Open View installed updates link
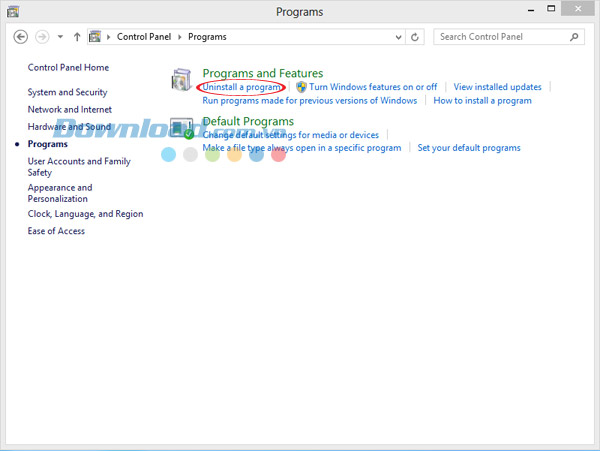Viewport: 600px width, 451px height. click(497, 87)
